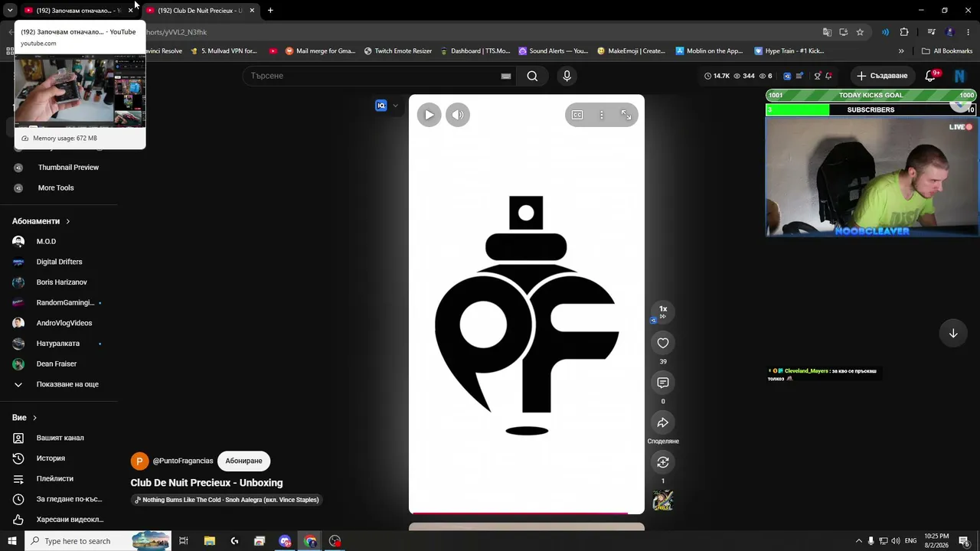Viewport: 980px width, 551px height.
Task: Expand the Абонаменти subscriptions section
Action: pyautogui.click(x=41, y=221)
